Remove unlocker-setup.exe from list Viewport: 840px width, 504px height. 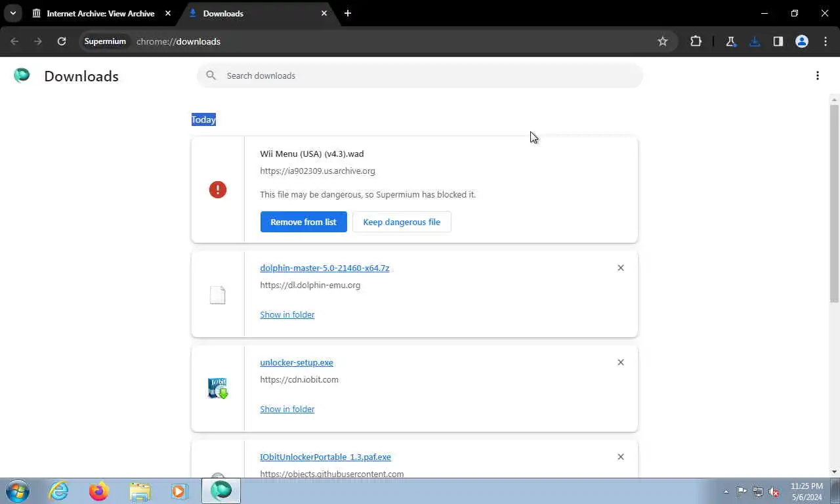pyautogui.click(x=620, y=362)
